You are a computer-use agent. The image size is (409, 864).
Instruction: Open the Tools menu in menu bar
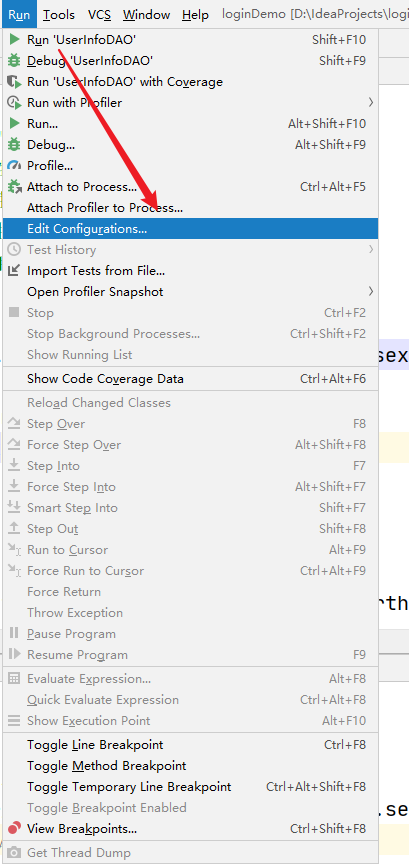click(59, 14)
